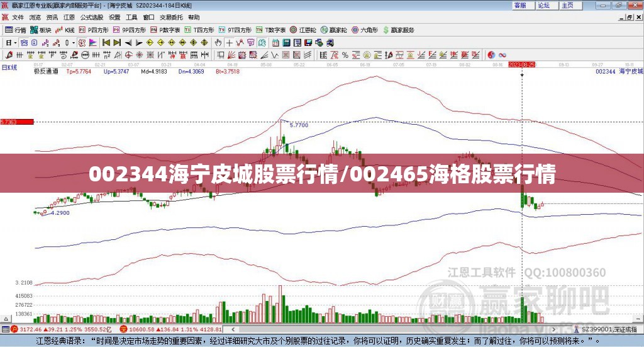Image resolution: width=644 pixels, height=347 pixels.
Task: Open the calendar icon in the toolbar
Action: (x=275, y=43)
